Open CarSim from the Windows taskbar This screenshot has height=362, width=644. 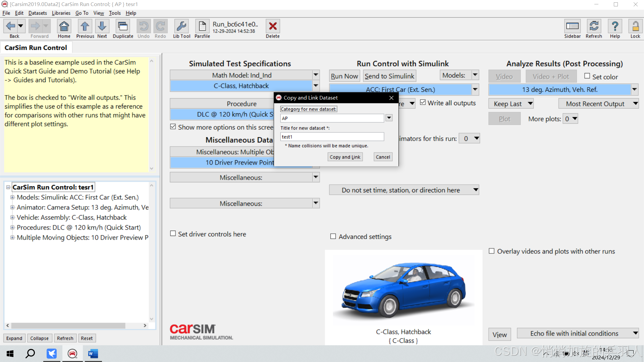pos(72,354)
